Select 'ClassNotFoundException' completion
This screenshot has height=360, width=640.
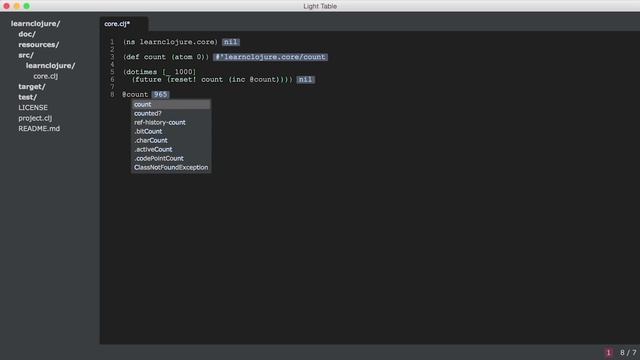tap(171, 167)
